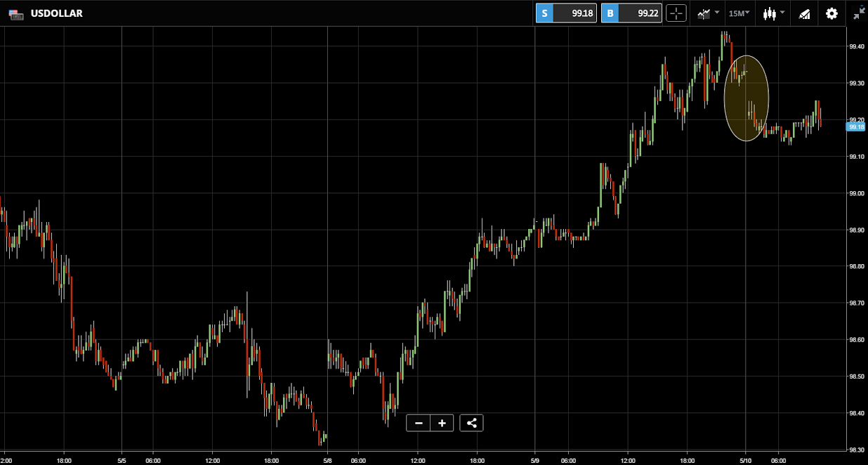Zoom out with the minus button

point(419,423)
